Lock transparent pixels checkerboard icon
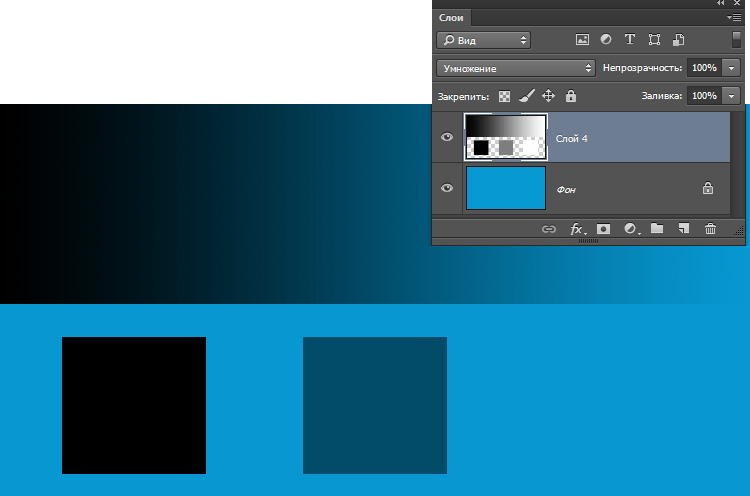The image size is (750, 496). pos(504,97)
